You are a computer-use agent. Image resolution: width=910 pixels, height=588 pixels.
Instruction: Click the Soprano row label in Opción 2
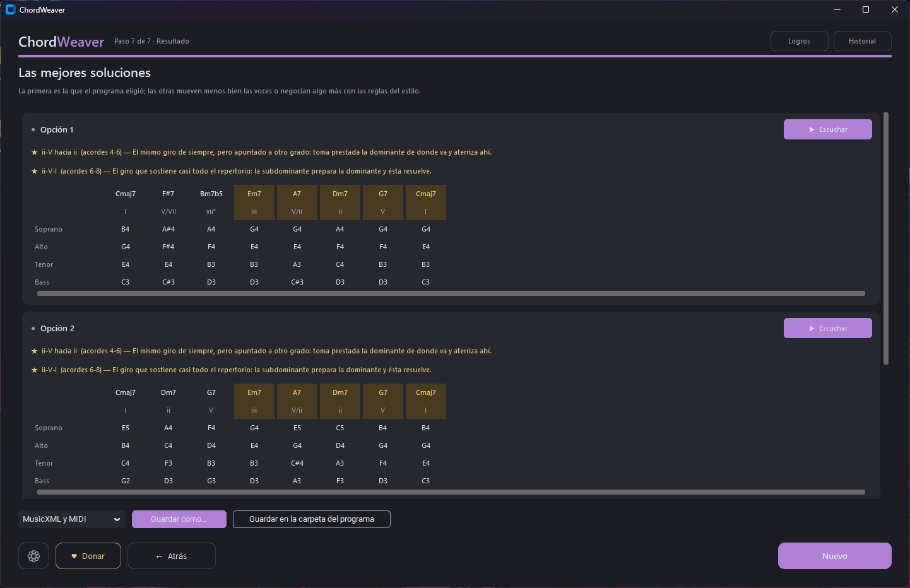49,428
